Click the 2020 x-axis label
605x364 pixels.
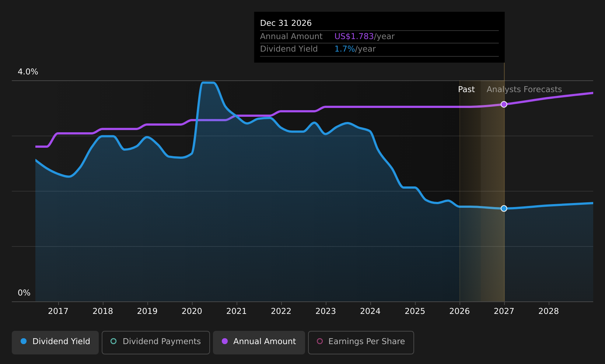pyautogui.click(x=192, y=311)
